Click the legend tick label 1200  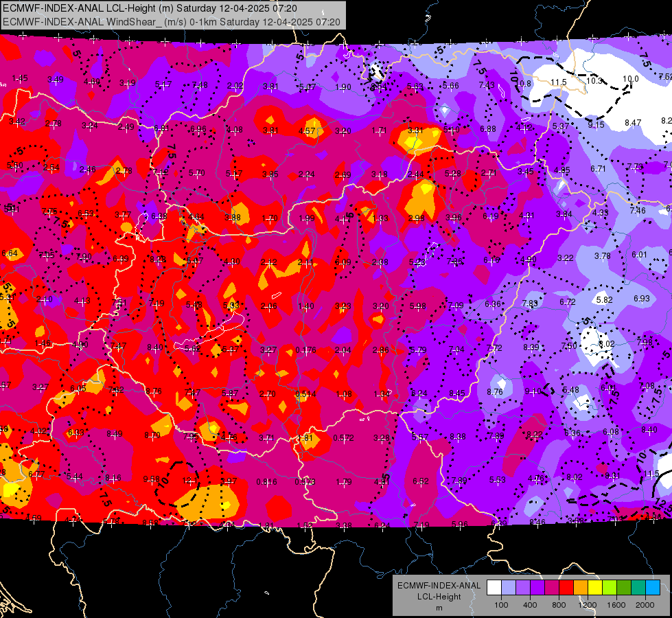[x=587, y=605]
